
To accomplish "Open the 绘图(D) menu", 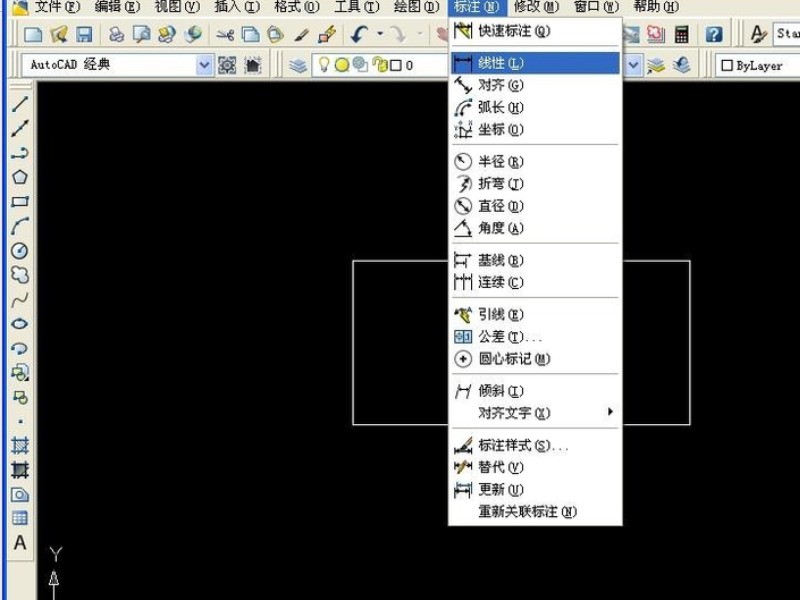I will click(x=416, y=7).
